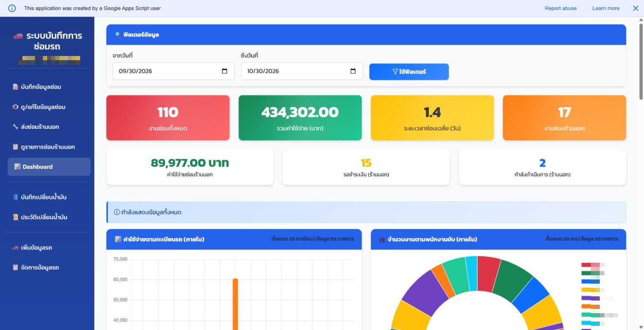The width and height of the screenshot is (644, 330).
Task: Click the magnifier icon in ฟิลเตอร์ข้อมูล header
Action: point(118,35)
